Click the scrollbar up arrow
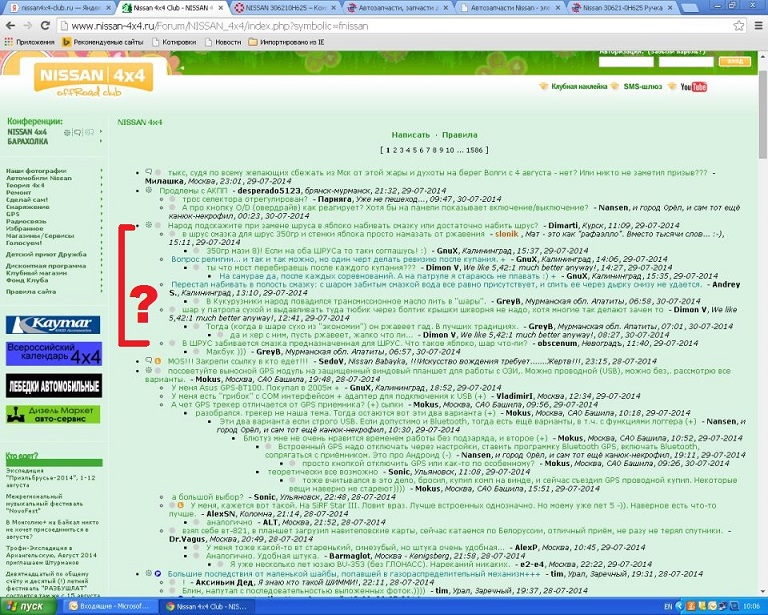Viewport: 768px width, 615px height. tap(763, 56)
